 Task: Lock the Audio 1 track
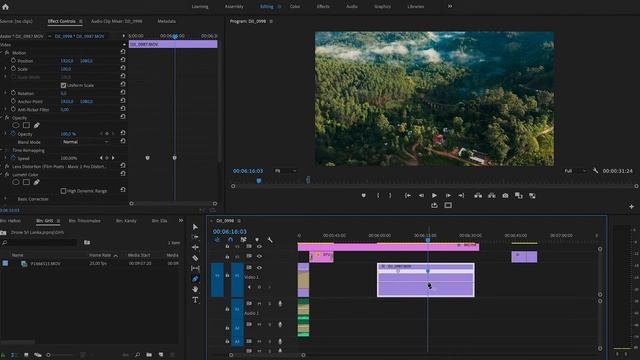coord(227,309)
